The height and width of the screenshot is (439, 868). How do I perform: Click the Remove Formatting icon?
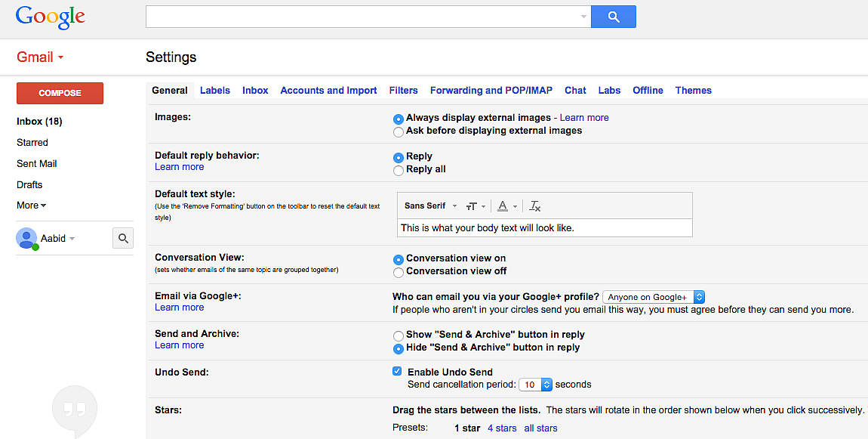pos(534,206)
